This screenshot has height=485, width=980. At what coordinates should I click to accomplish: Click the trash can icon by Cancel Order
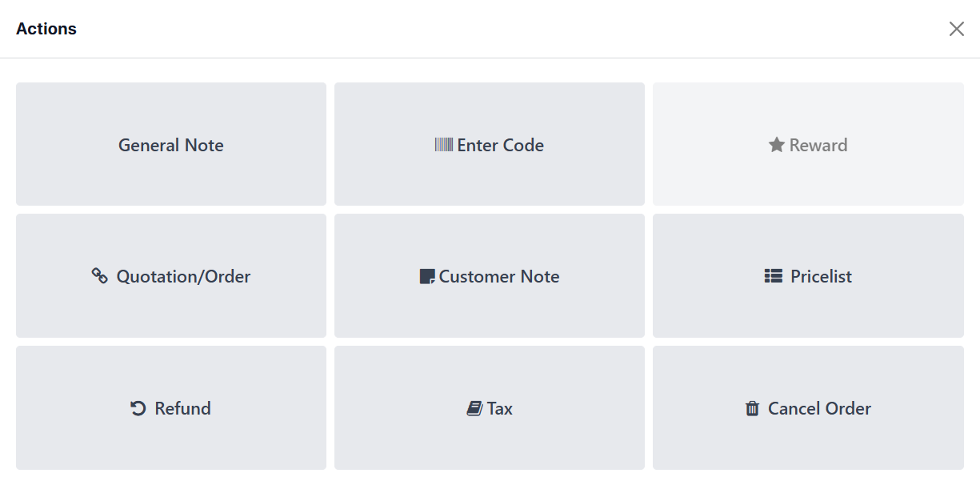tap(752, 408)
